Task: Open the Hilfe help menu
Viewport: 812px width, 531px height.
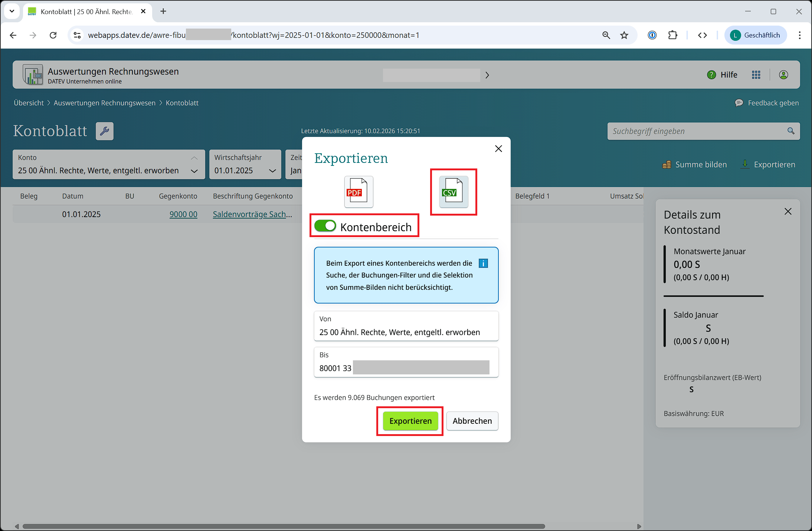Action: click(722, 75)
